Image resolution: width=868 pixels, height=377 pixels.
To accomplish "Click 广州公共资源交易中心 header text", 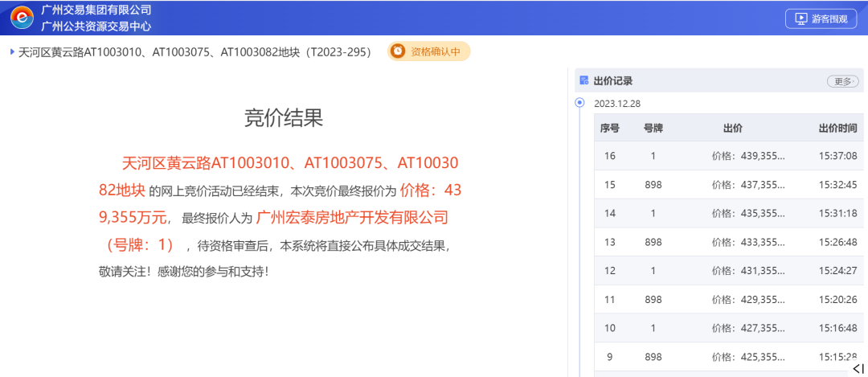I will (96, 26).
